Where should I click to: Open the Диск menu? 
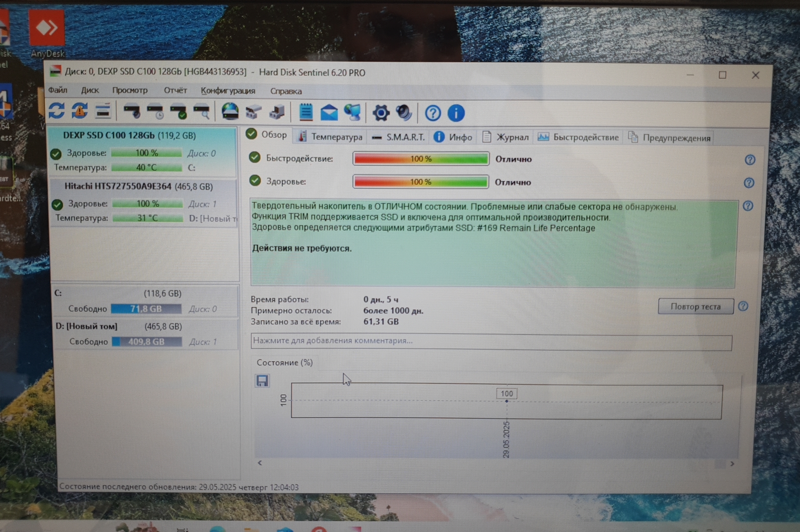(x=90, y=90)
